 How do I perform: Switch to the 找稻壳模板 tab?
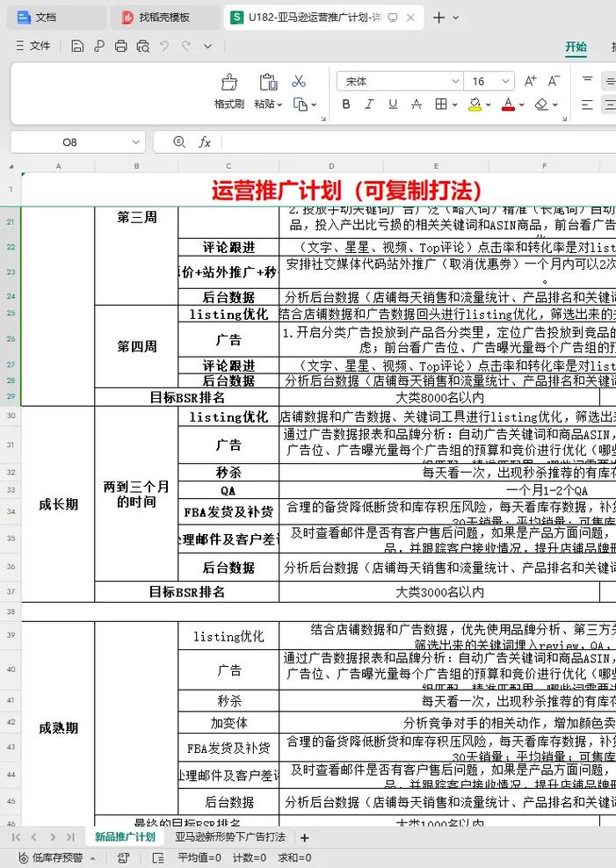pyautogui.click(x=165, y=18)
